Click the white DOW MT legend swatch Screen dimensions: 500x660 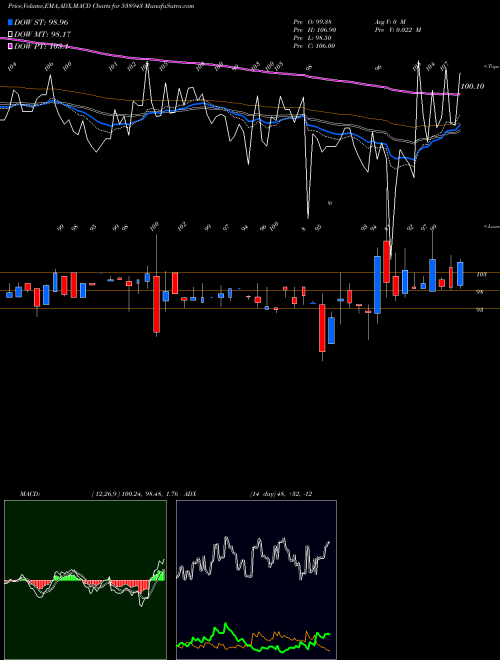11,35
